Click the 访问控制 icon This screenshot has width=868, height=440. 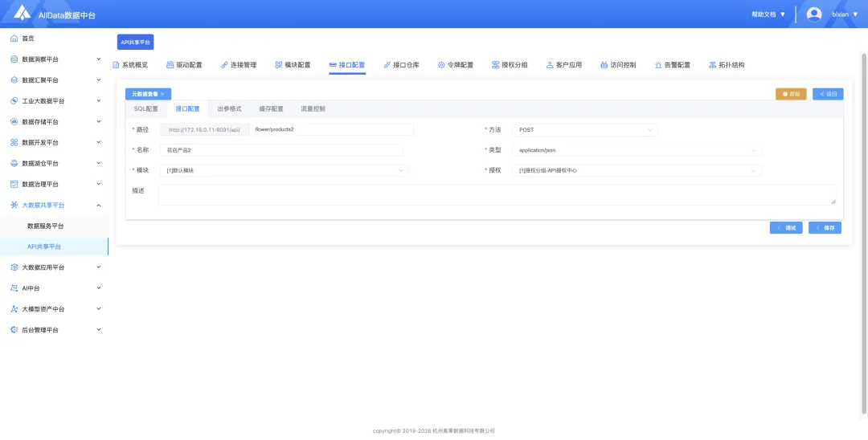point(604,65)
